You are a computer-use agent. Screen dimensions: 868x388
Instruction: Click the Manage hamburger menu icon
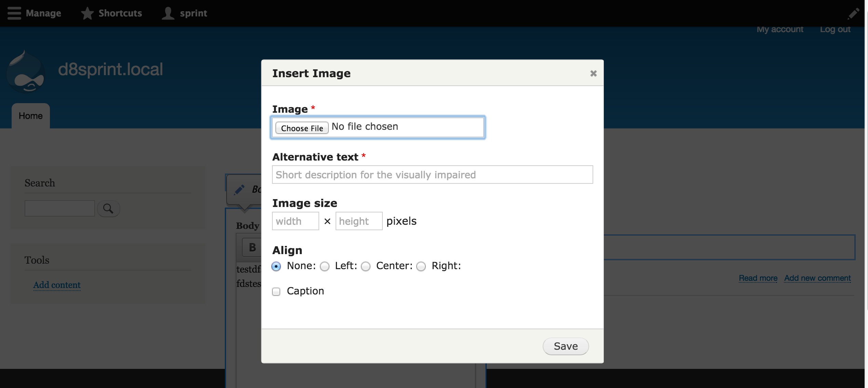pyautogui.click(x=14, y=13)
